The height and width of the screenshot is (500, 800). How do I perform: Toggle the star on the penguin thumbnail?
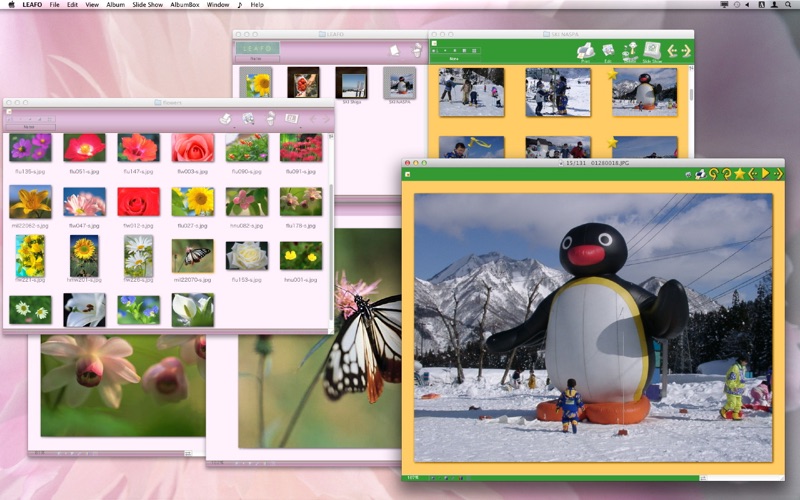click(613, 75)
